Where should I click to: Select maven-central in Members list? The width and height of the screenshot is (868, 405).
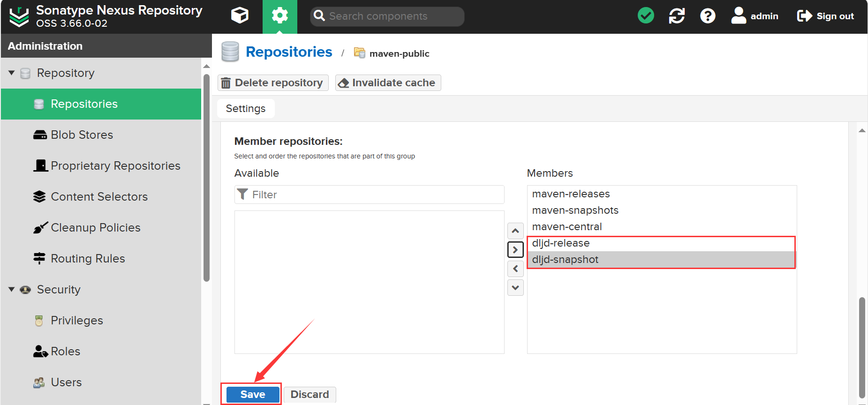pyautogui.click(x=567, y=227)
